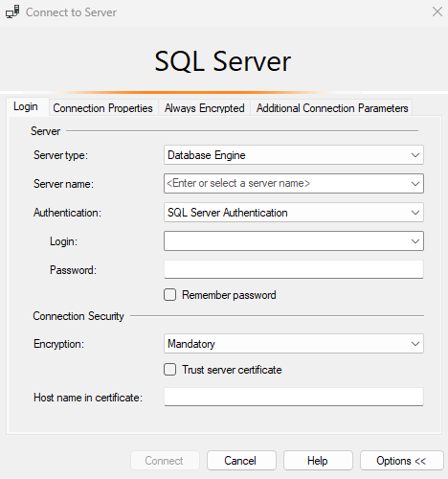
Task: Click the 'Server type:' label
Action: pos(60,155)
